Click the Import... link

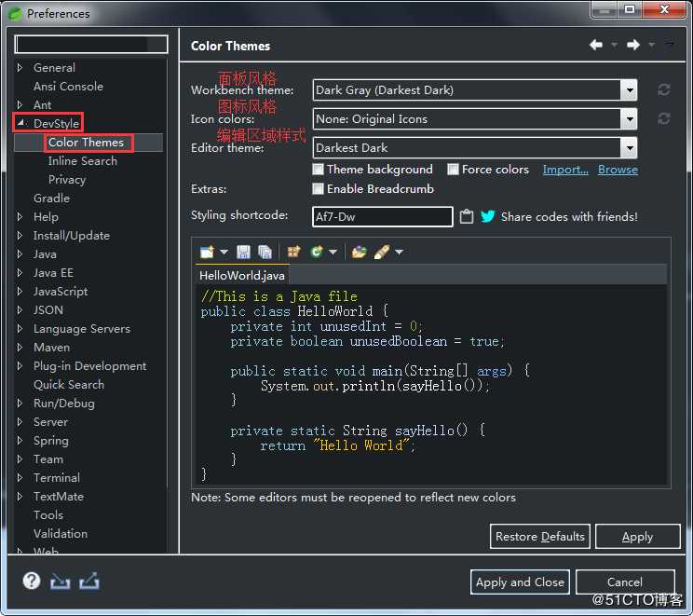coord(565,170)
